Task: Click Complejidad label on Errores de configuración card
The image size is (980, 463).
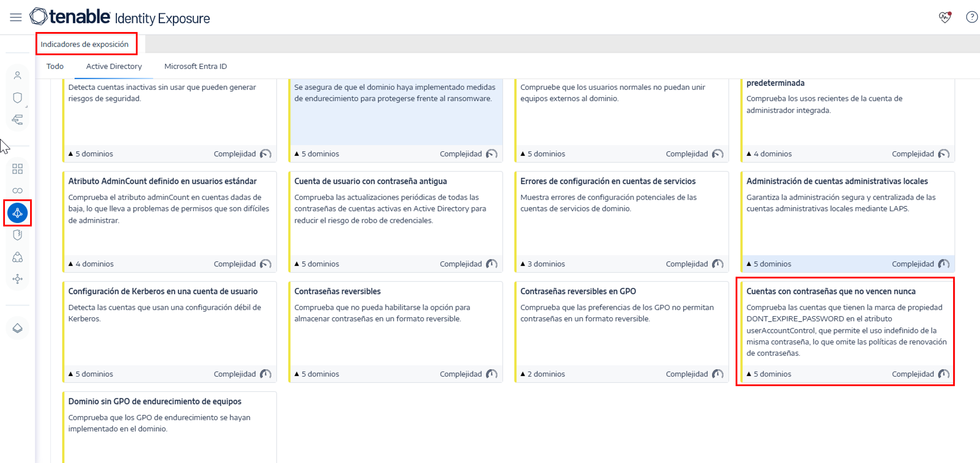Action: (687, 264)
